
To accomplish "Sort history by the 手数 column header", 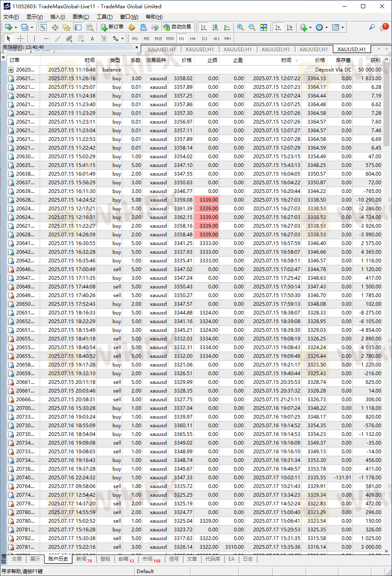I will coord(133,60).
